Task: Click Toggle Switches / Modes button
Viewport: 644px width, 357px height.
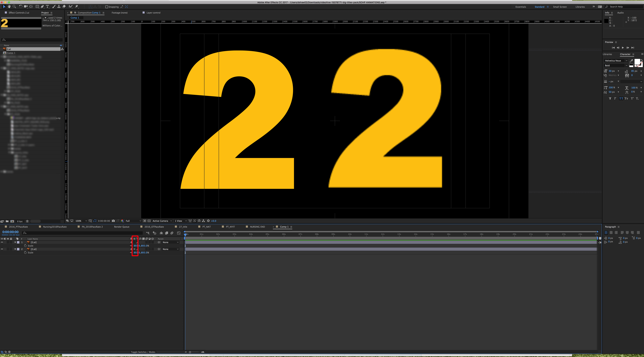Action: coord(143,352)
